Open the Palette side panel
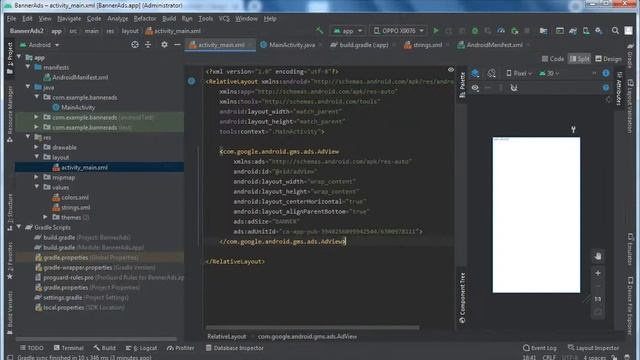 (x=462, y=85)
